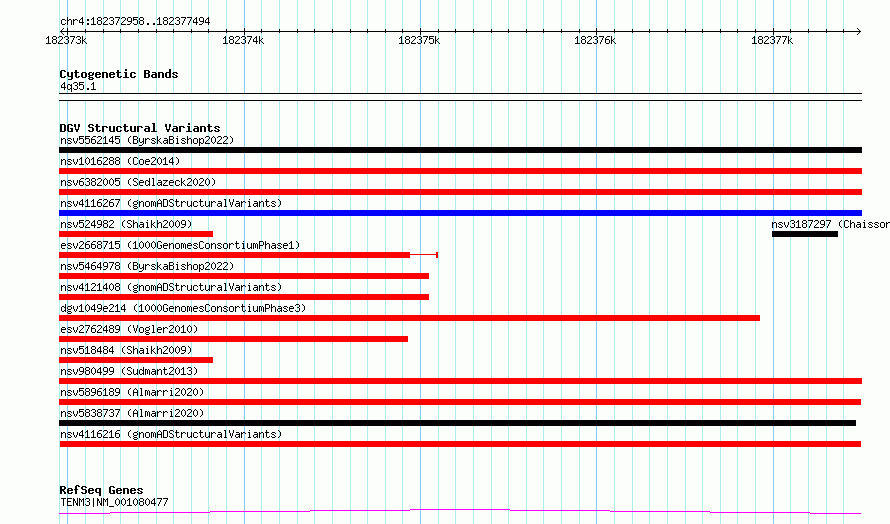Screen dimensions: 890x524
Task: Click the Cytogenetic Bands track title
Action: (x=119, y=74)
